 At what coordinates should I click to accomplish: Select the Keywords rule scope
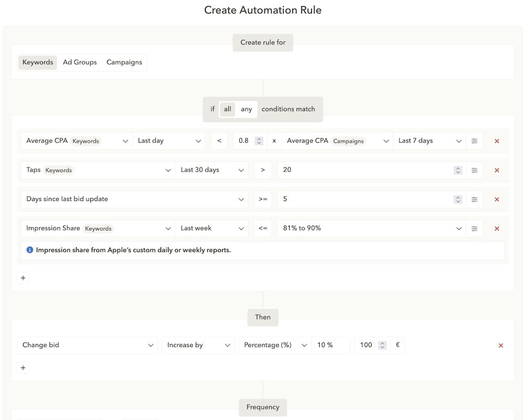coord(38,62)
